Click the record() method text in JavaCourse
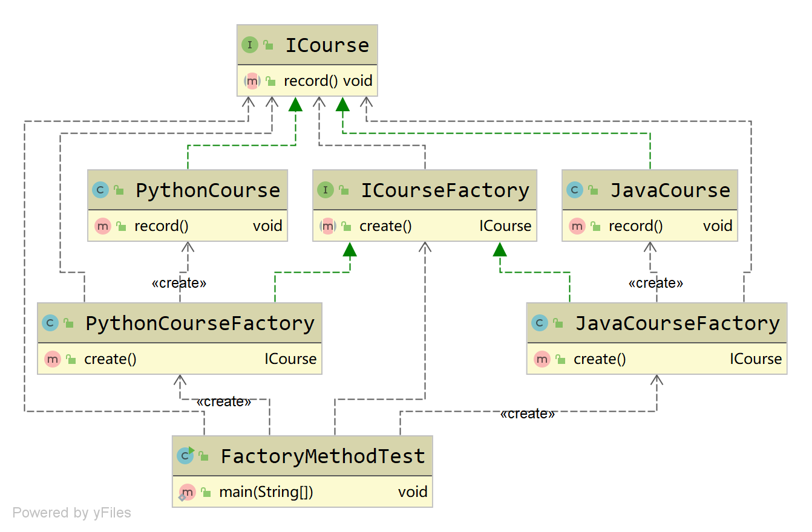The height and width of the screenshot is (532, 812). tap(636, 226)
